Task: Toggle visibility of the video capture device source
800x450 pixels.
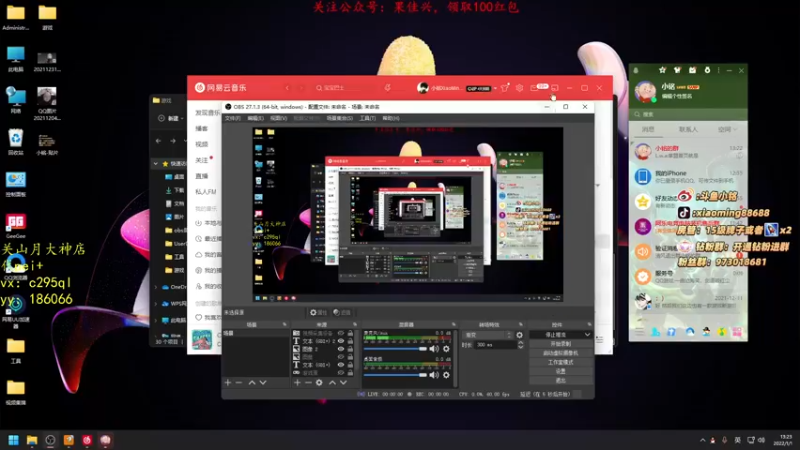Action: point(341,333)
